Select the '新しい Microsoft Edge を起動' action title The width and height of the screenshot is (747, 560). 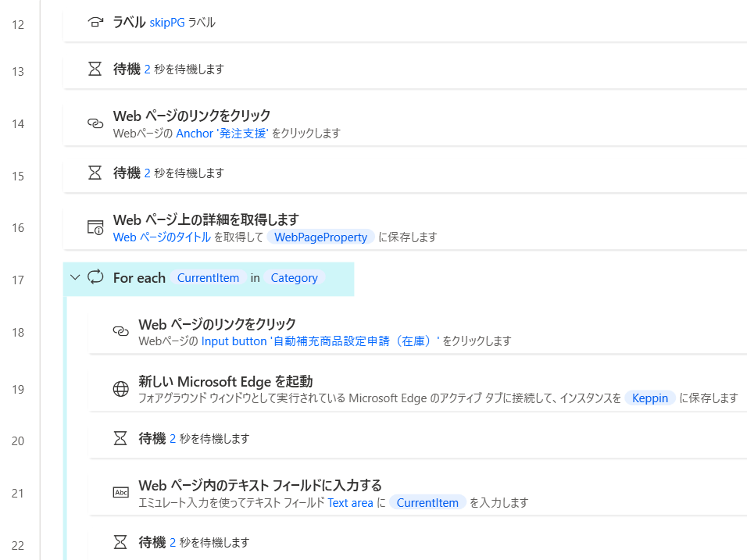coord(225,381)
